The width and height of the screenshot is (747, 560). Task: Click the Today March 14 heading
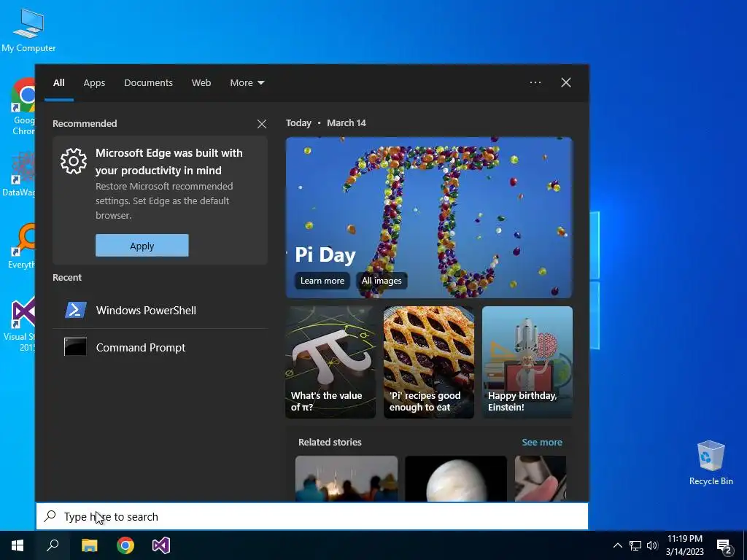pos(326,122)
